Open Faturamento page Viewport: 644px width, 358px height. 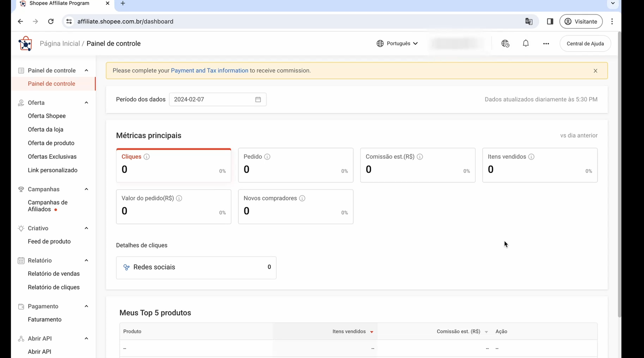point(45,320)
